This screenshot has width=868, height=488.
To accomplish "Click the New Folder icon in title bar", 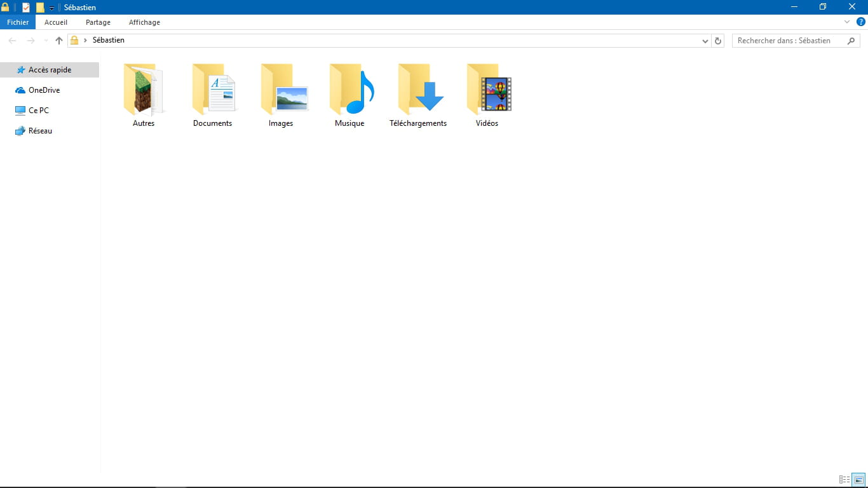I will click(40, 8).
